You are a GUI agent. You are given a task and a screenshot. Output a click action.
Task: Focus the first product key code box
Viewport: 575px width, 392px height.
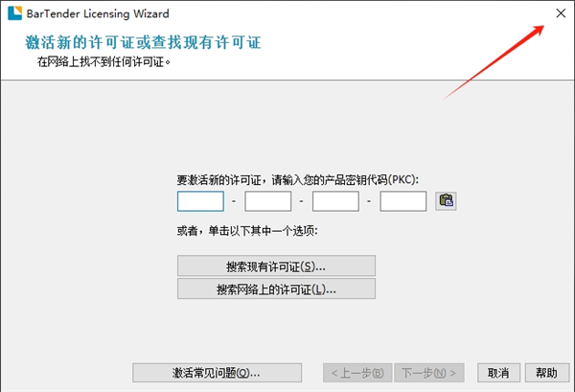[x=200, y=201]
